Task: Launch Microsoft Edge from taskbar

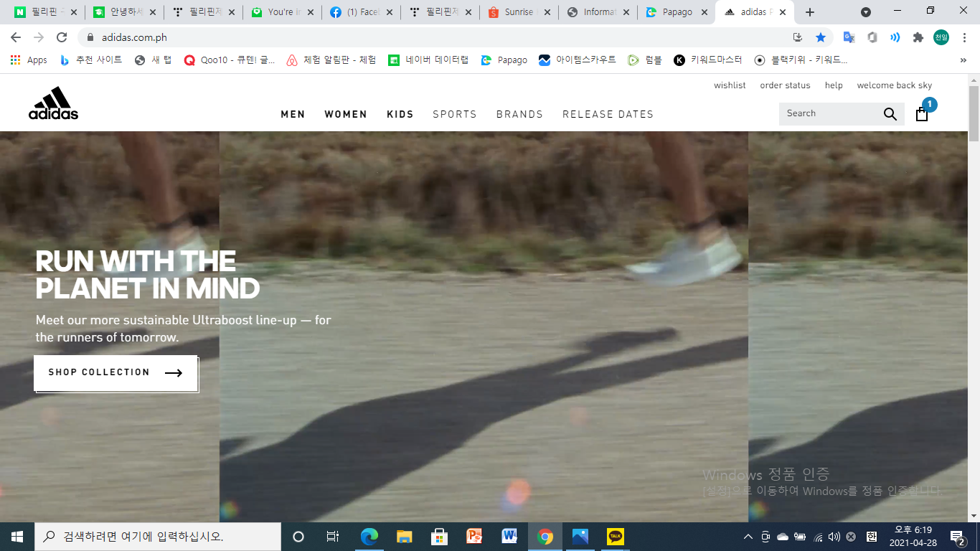Action: click(369, 537)
